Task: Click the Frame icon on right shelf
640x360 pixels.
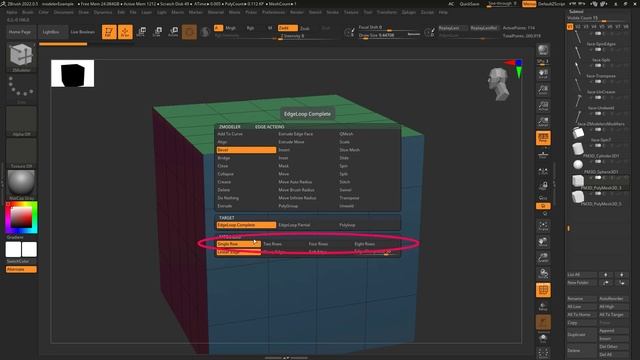Action: pyautogui.click(x=543, y=226)
